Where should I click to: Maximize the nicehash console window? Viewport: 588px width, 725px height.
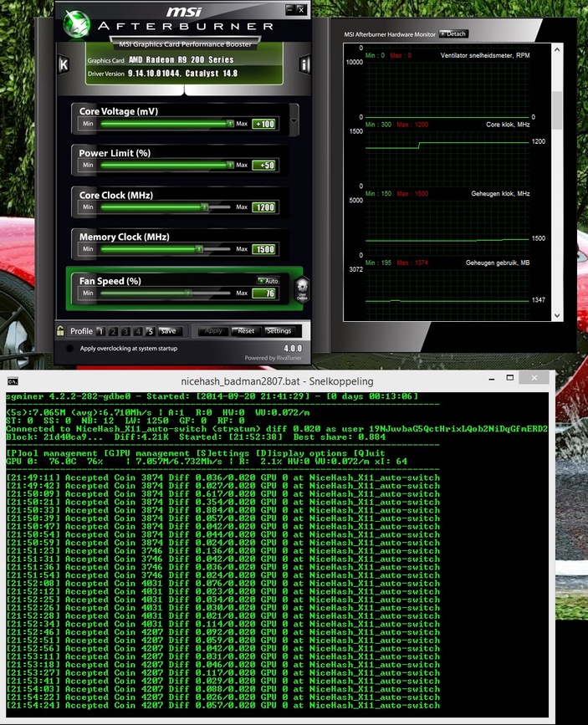coord(510,378)
